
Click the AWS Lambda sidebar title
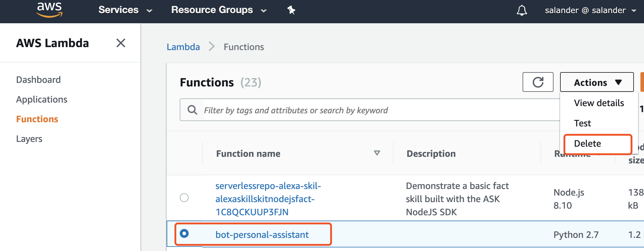tap(52, 43)
